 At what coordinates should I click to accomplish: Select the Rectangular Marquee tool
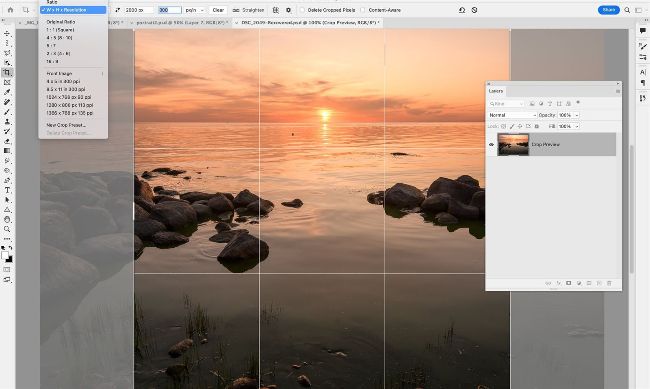[7, 43]
